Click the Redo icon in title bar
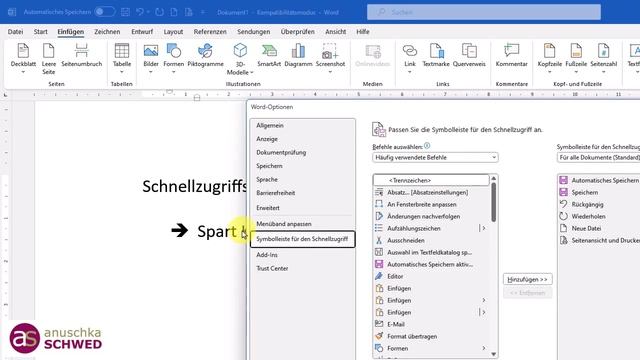This screenshot has width=640, height=360. [160, 12]
